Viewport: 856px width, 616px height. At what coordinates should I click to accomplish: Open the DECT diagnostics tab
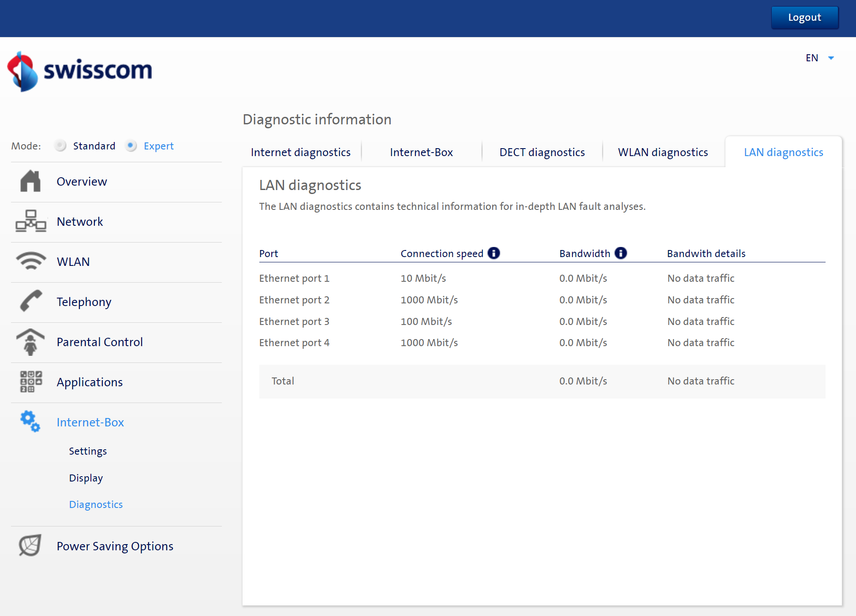click(x=542, y=152)
